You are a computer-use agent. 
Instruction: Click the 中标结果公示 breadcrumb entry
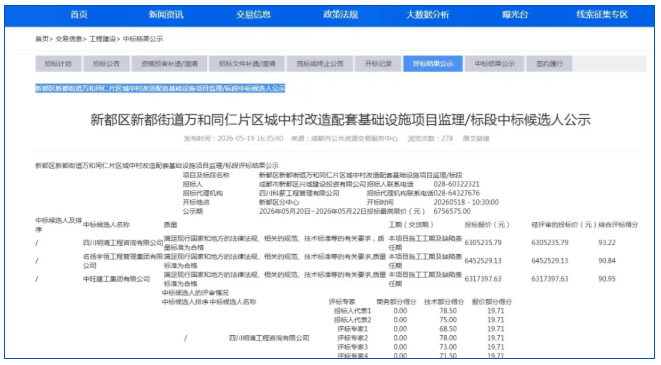142,39
